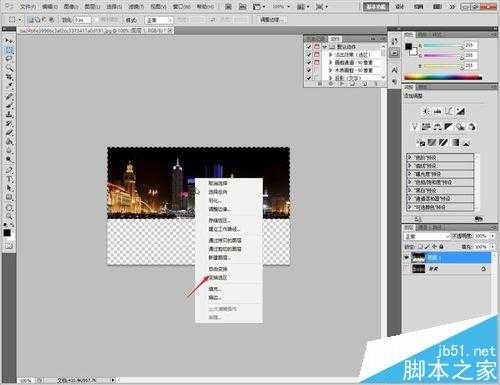
Task: Choose 羽化 from context menu
Action: click(215, 201)
